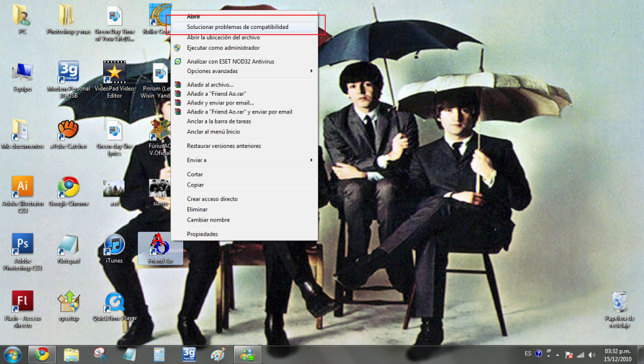Open the volume speaker icon
644x364 pixels.
pyautogui.click(x=592, y=355)
